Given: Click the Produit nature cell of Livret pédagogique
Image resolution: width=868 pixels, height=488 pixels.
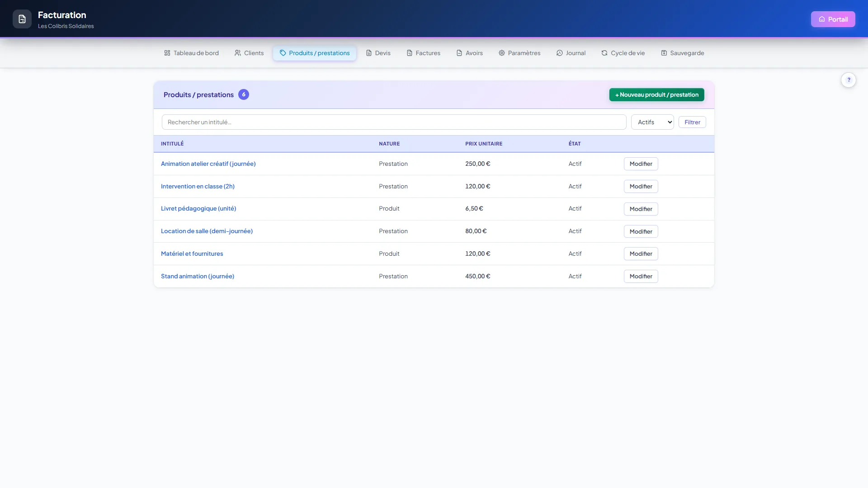Looking at the screenshot, I should pos(389,208).
